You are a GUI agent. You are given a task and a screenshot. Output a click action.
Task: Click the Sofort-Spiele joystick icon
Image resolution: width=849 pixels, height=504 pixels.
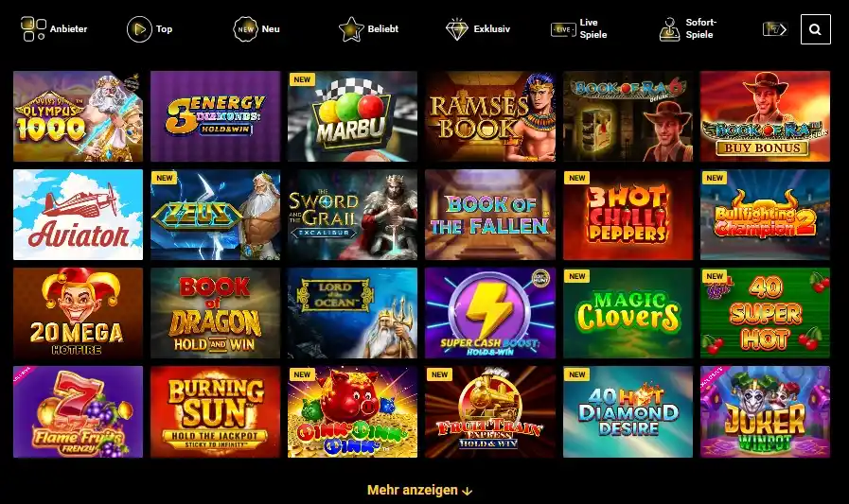click(670, 29)
